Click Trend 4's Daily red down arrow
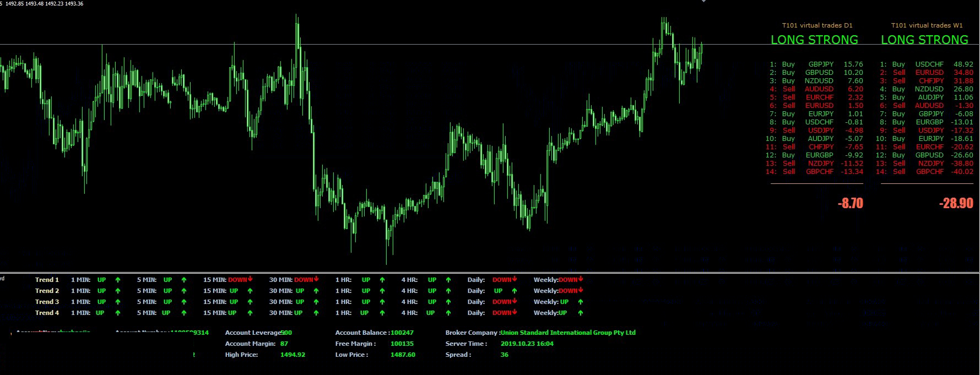This screenshot has height=375, width=980. pyautogui.click(x=515, y=312)
